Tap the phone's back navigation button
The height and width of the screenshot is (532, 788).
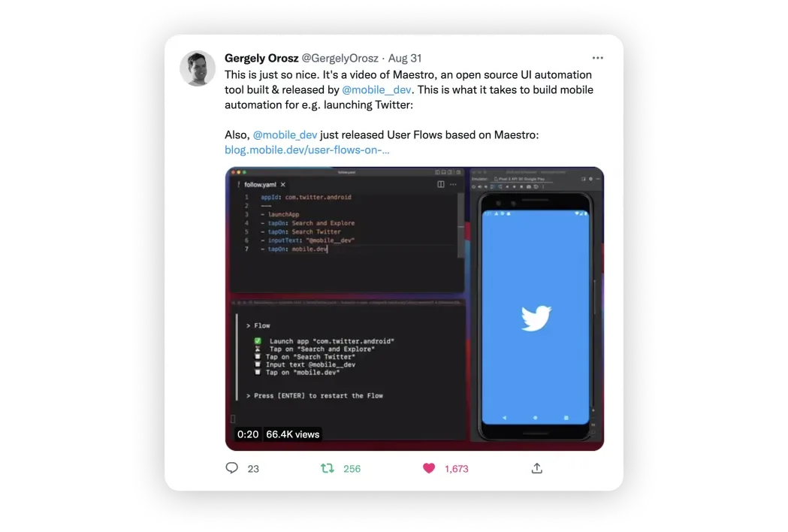pos(504,417)
